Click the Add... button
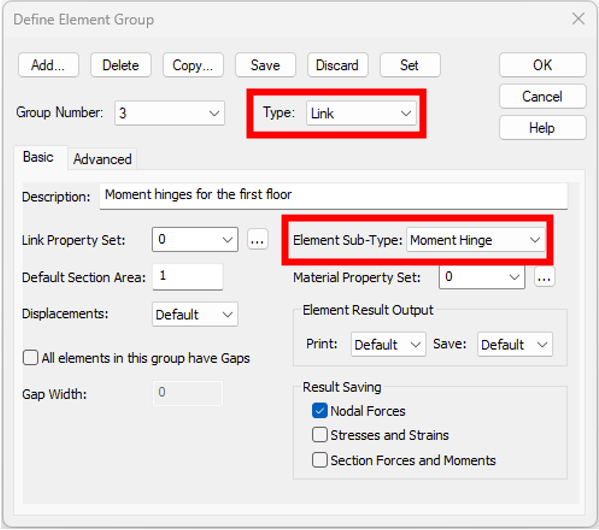Screen dimensions: 599x530 [x=48, y=65]
